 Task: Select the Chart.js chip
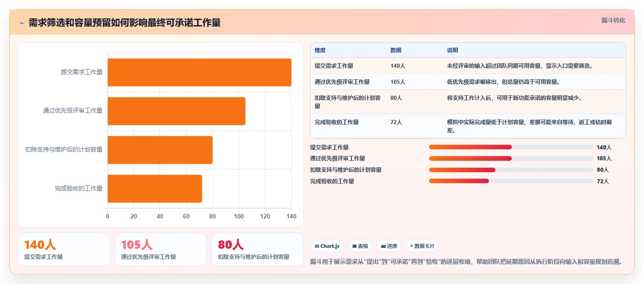click(x=327, y=246)
